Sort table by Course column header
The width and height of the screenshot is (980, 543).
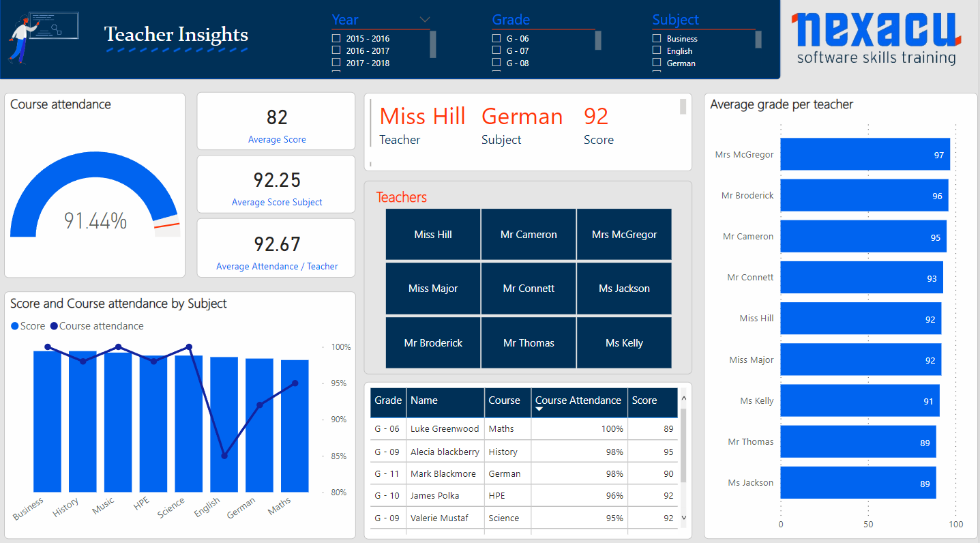(x=508, y=402)
